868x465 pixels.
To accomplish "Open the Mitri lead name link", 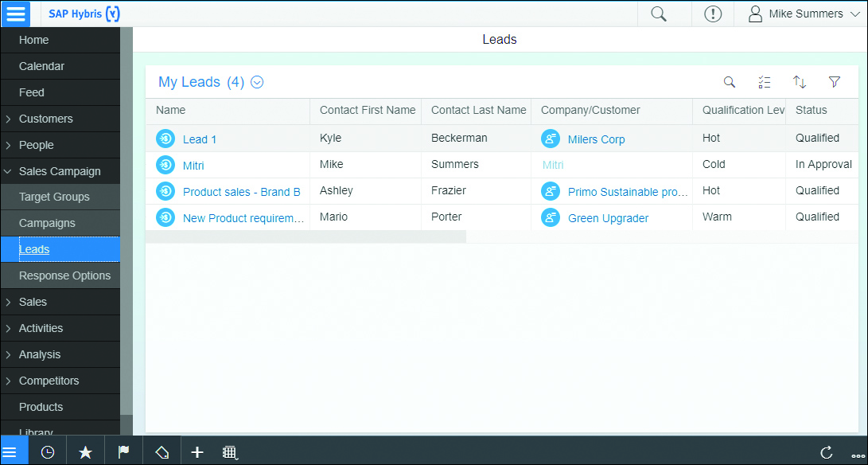I will pos(193,166).
